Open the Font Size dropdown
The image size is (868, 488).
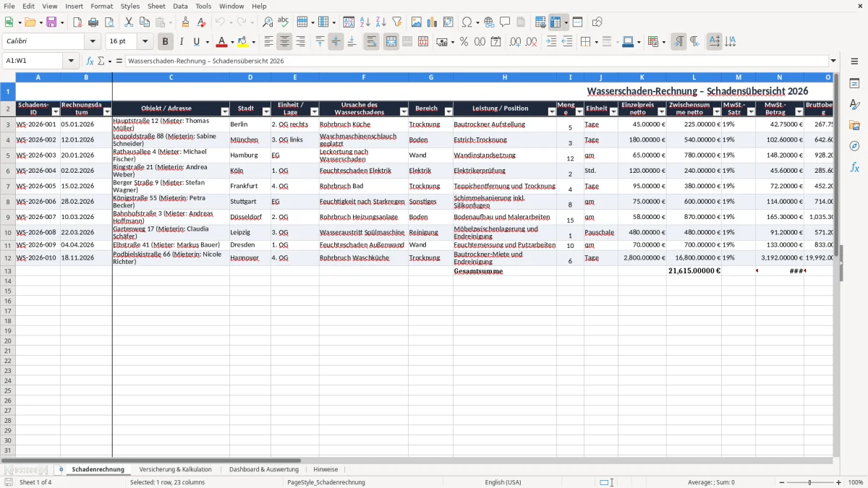click(x=145, y=42)
